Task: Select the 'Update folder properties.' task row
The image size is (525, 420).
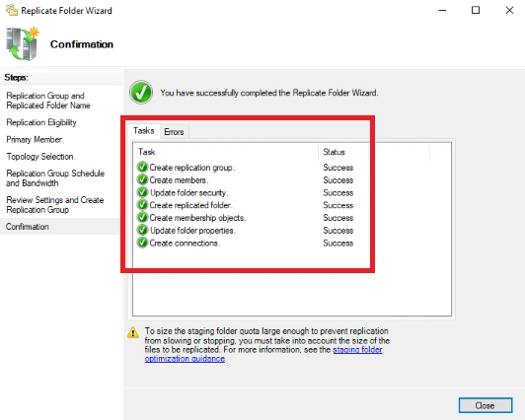Action: (x=245, y=231)
